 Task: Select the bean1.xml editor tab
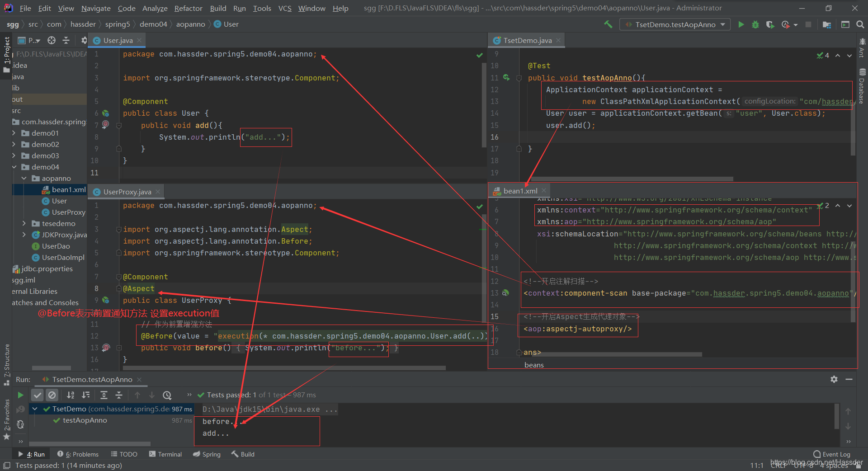coord(520,191)
